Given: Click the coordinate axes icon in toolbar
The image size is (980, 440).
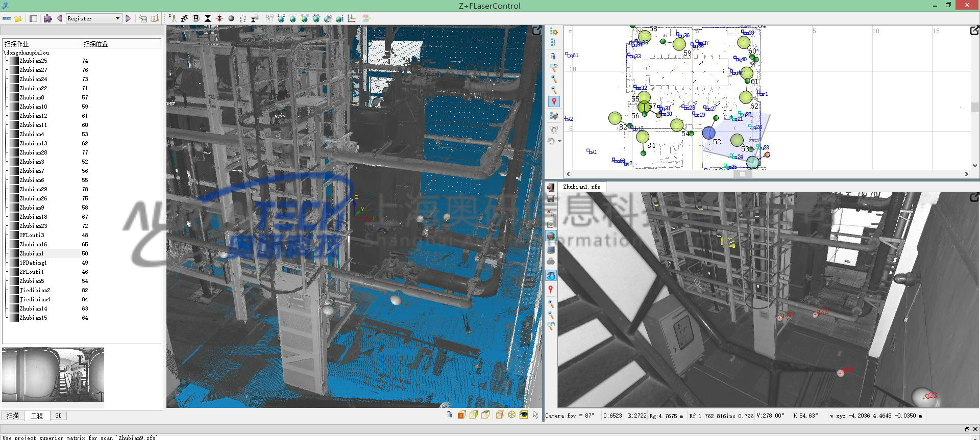Looking at the screenshot, I should pyautogui.click(x=352, y=18).
